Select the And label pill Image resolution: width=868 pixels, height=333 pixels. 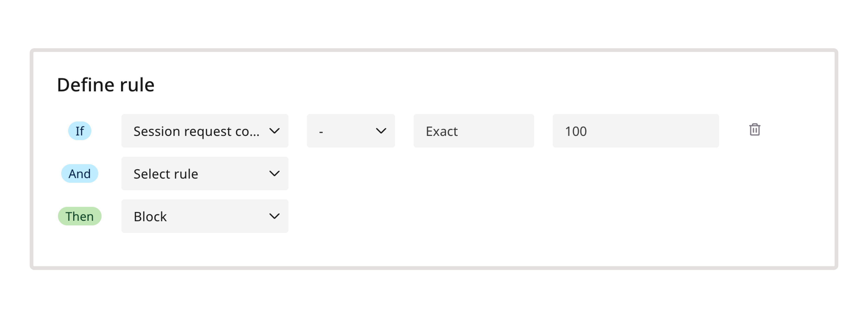coord(80,173)
